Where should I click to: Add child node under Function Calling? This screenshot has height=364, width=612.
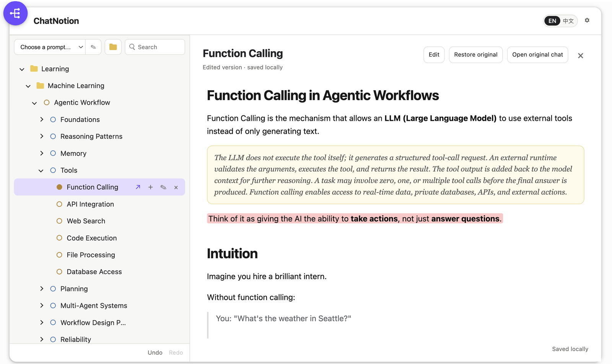tap(151, 187)
